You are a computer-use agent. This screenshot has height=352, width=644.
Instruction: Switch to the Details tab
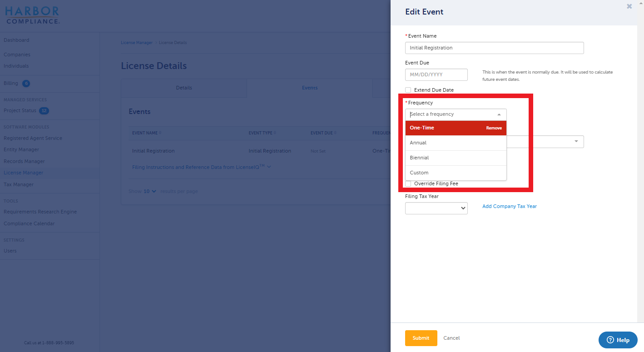(x=184, y=88)
